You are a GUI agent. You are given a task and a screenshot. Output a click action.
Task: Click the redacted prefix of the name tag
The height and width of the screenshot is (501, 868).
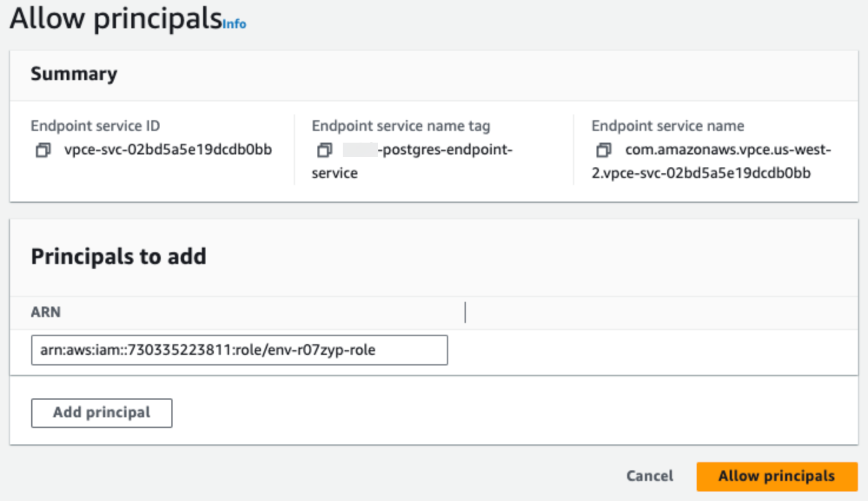pos(360,150)
